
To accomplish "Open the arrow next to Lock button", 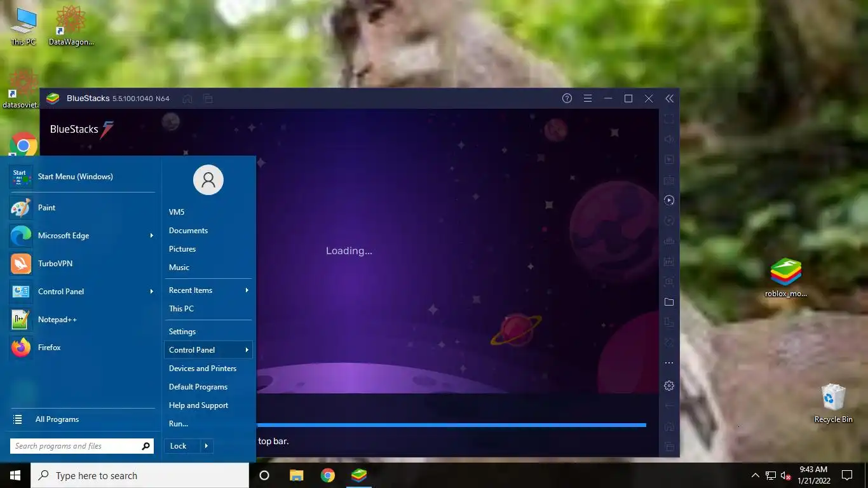I will tap(207, 446).
